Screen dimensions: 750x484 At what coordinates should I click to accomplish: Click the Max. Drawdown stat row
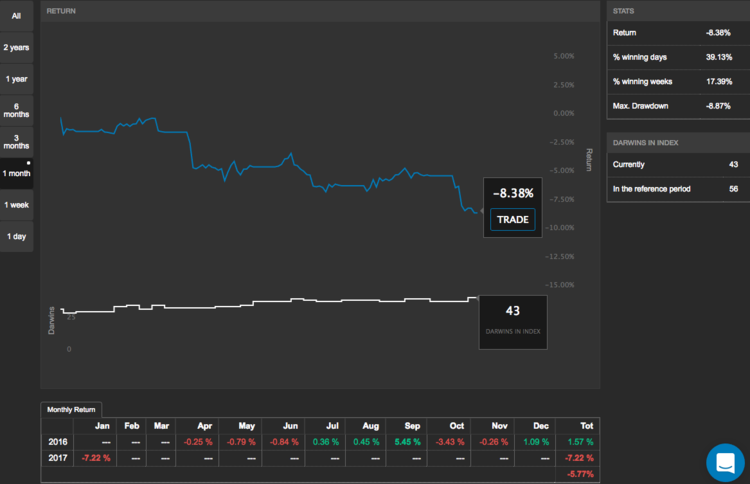click(x=677, y=105)
